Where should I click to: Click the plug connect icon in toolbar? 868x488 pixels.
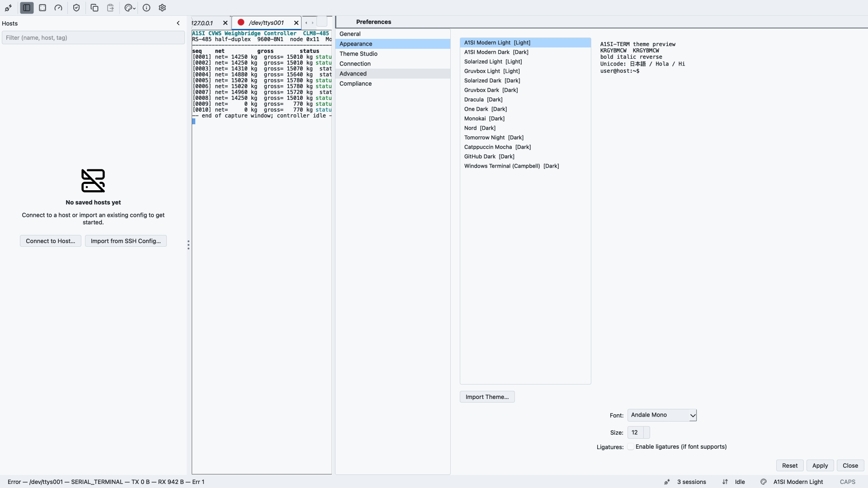click(x=9, y=8)
